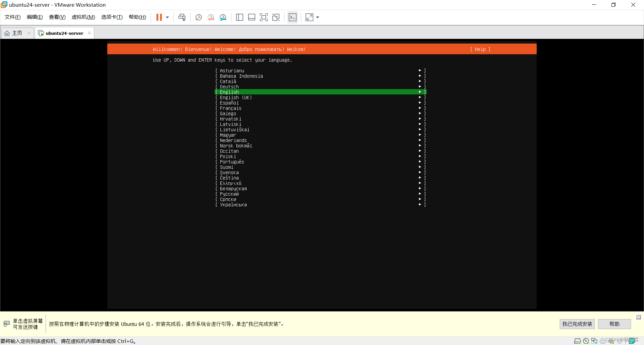The image size is (644, 345).
Task: Select Čeština language row
Action: pyautogui.click(x=320, y=178)
